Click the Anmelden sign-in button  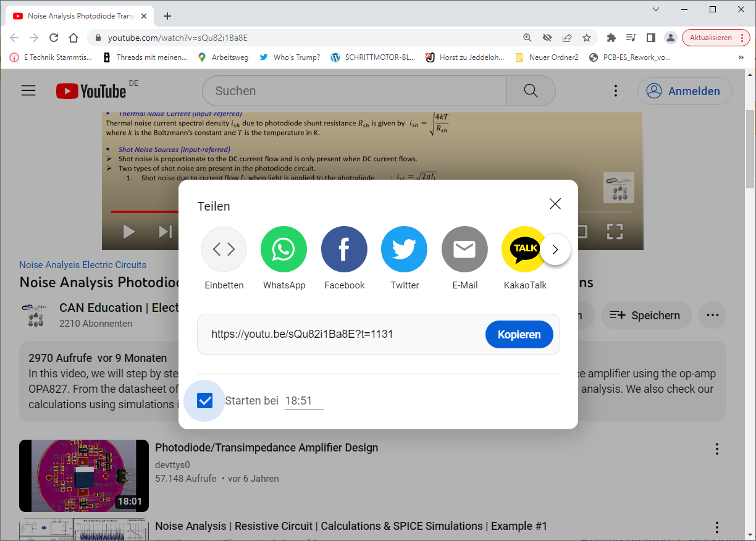685,91
